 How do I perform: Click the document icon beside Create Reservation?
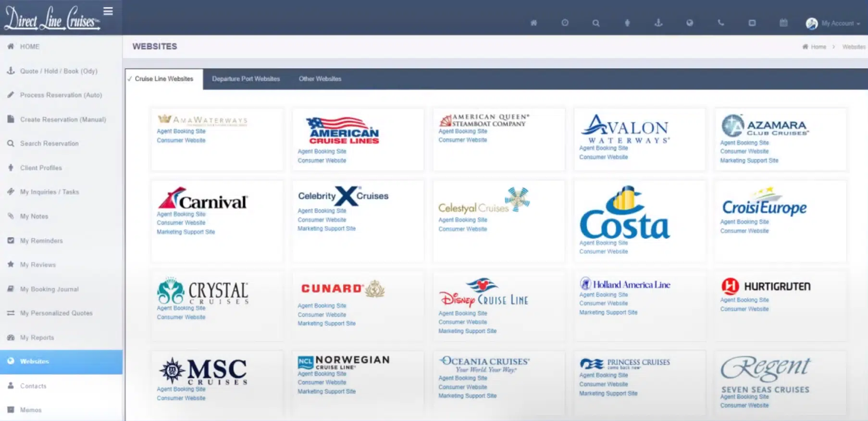[11, 119]
